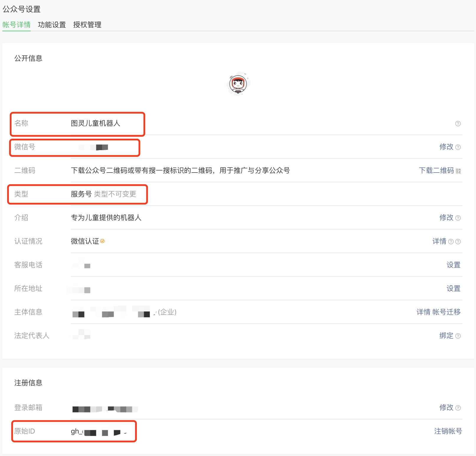Switch to the 功能设置 tab
This screenshot has width=476, height=456.
click(x=52, y=25)
